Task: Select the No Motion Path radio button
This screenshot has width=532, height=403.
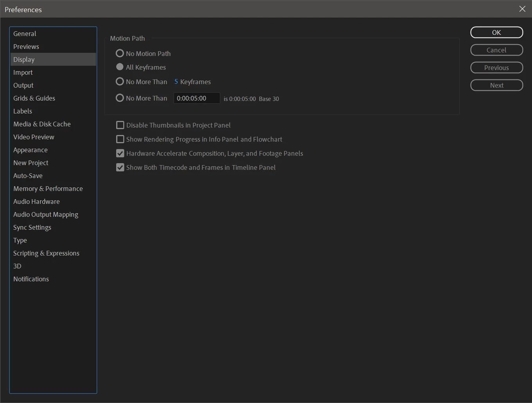Action: click(x=120, y=53)
